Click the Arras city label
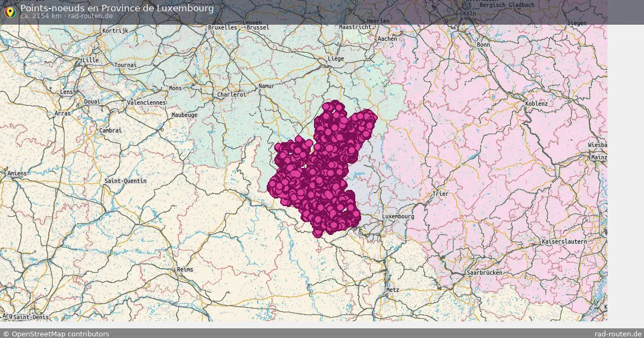Viewport: 644px width, 338px height. coord(62,113)
